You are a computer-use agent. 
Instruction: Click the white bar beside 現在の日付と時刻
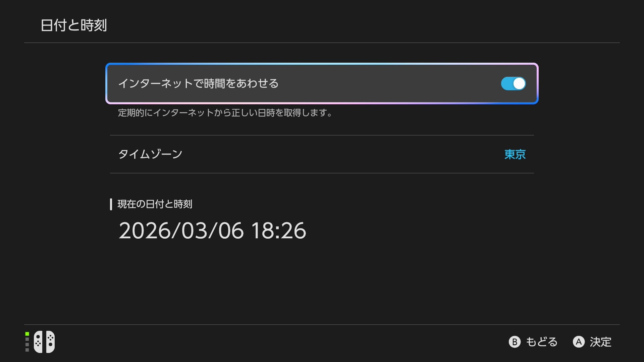[111, 204]
